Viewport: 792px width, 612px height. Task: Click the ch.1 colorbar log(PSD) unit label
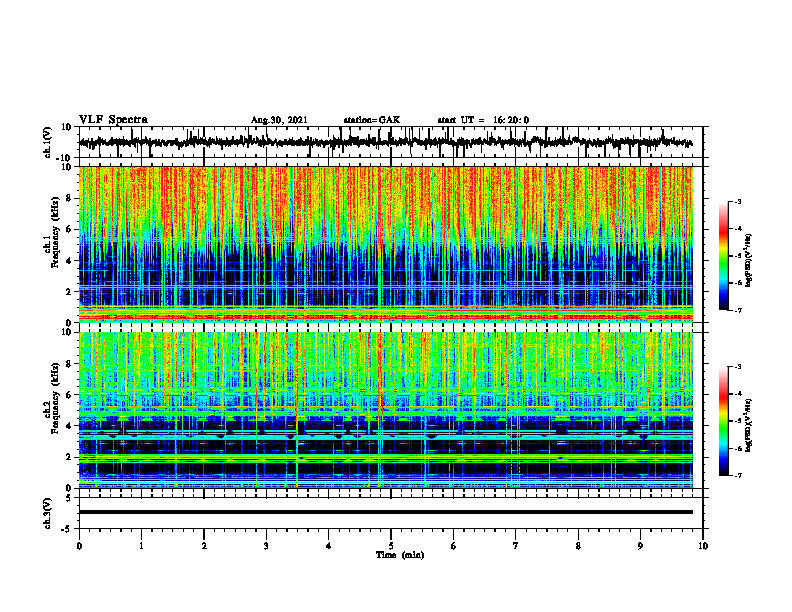(x=749, y=261)
